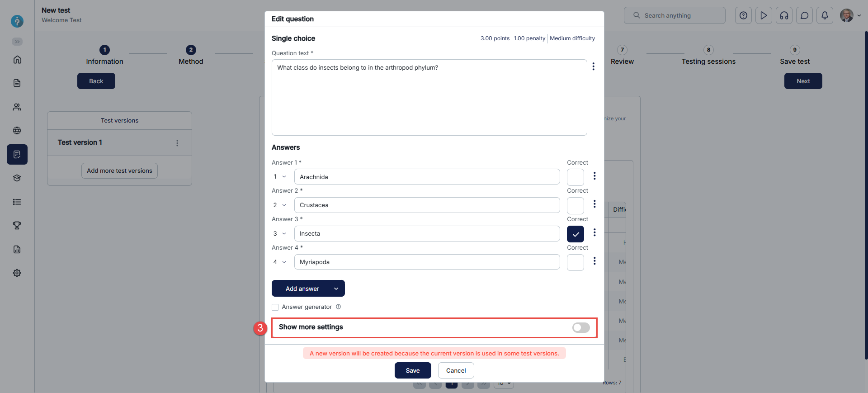Click the play icon in top bar
868x393 pixels.
(x=764, y=15)
